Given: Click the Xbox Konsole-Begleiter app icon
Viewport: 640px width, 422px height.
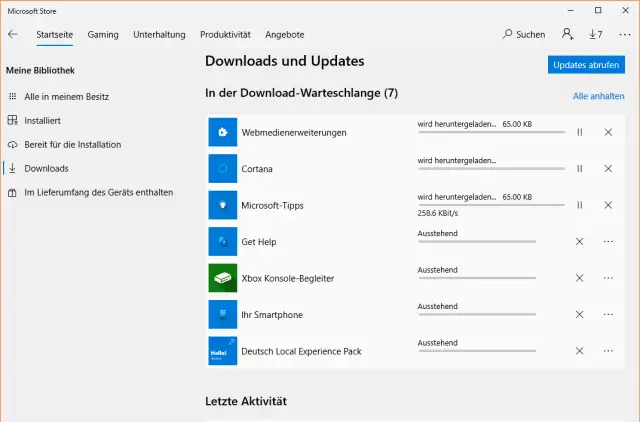Looking at the screenshot, I should [222, 278].
